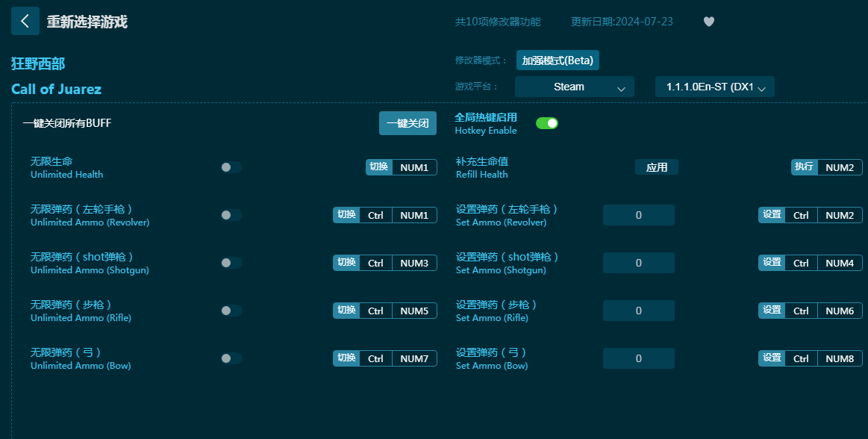Open the Steam platform dropdown

coord(574,87)
